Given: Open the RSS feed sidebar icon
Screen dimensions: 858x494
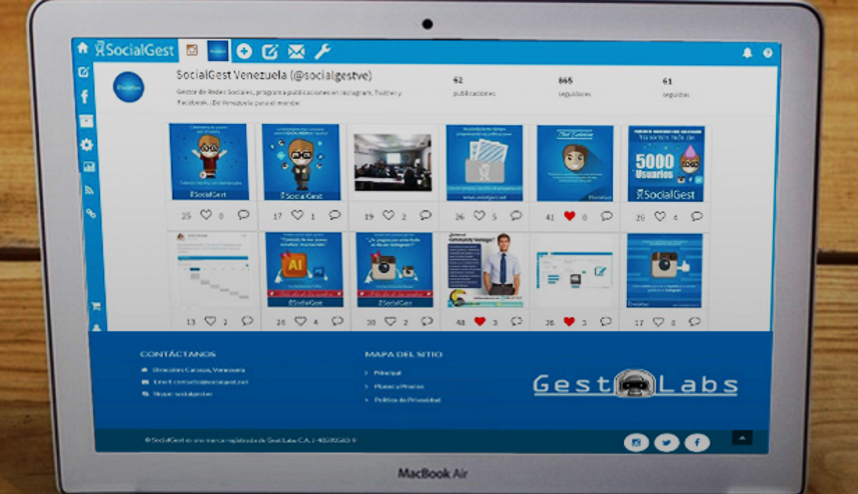Looking at the screenshot, I should click(x=89, y=190).
